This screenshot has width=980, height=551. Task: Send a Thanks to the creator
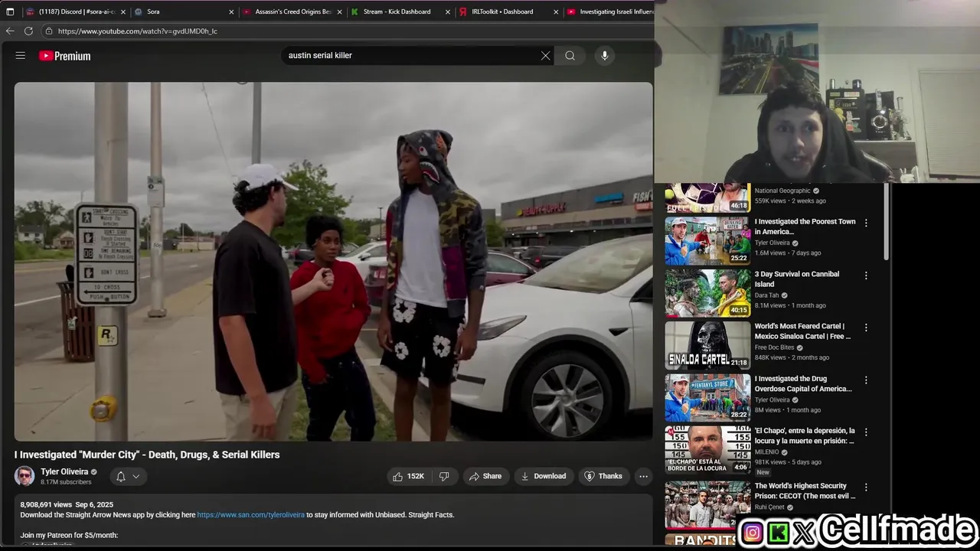[x=603, y=476]
